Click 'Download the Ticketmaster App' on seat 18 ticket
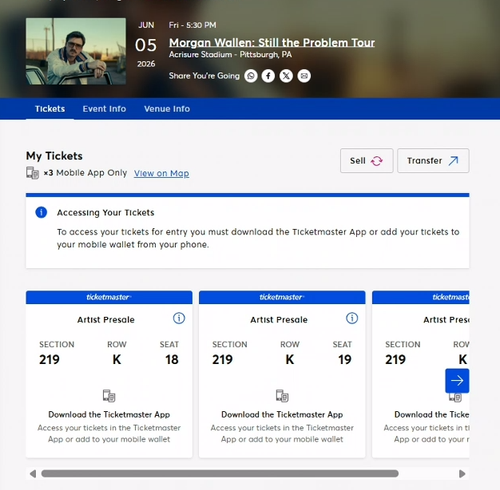This screenshot has height=490, width=500. [109, 414]
